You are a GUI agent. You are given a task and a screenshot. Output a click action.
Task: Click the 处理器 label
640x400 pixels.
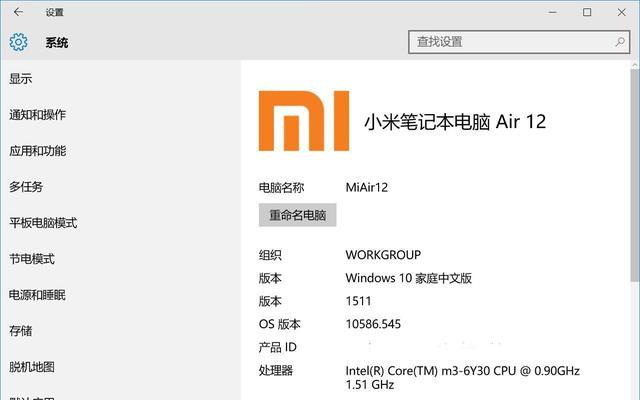(x=276, y=371)
